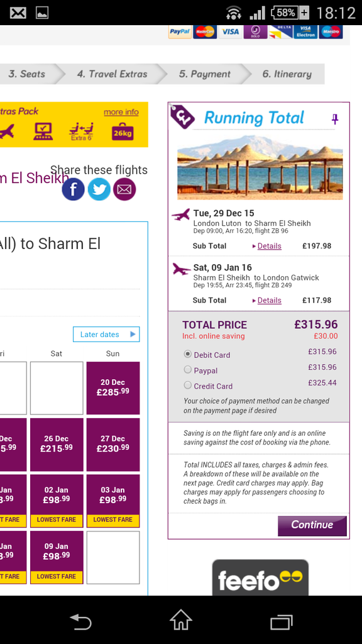Go to 4. Travel Extras step
362x644 pixels.
click(112, 74)
